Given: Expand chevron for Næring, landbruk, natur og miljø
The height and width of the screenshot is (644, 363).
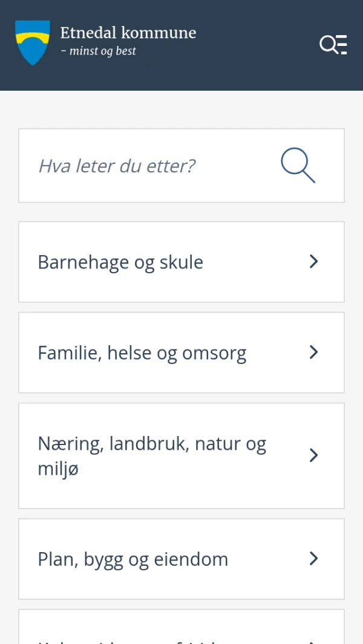Looking at the screenshot, I should point(313,455).
